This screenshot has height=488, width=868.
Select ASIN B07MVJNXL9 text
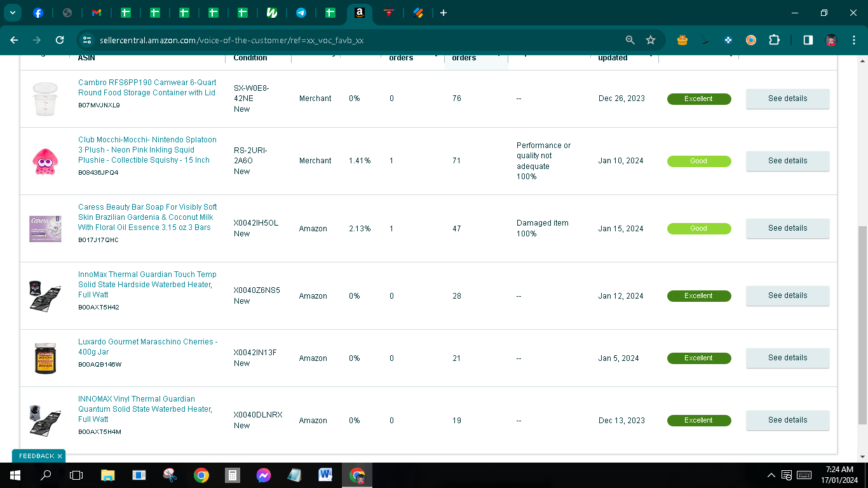(99, 105)
